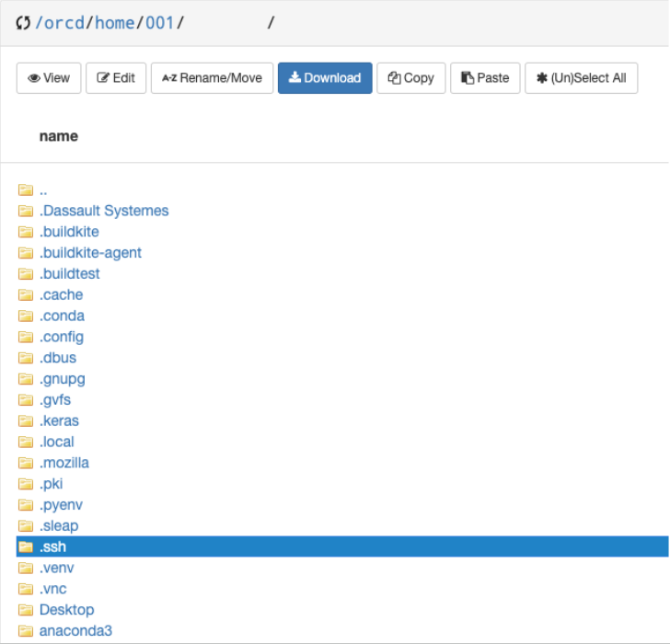Go to the home path segment
This screenshot has height=644, width=670.
[x=114, y=23]
